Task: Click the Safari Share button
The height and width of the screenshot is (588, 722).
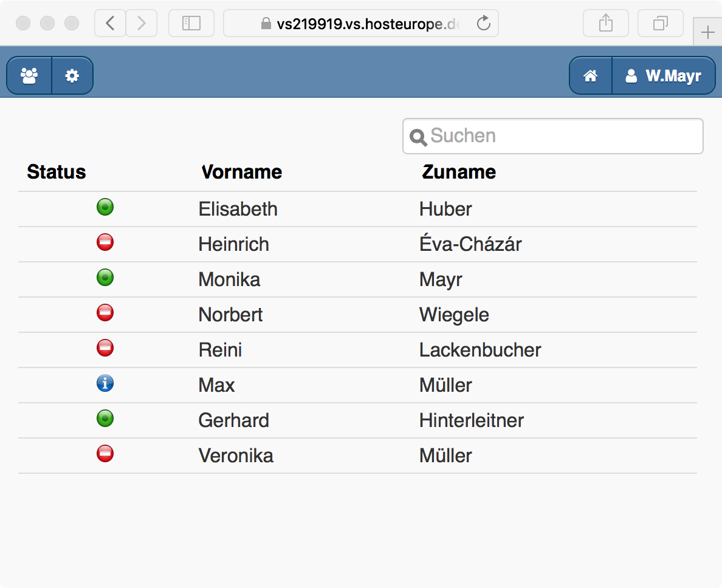Action: [x=606, y=24]
